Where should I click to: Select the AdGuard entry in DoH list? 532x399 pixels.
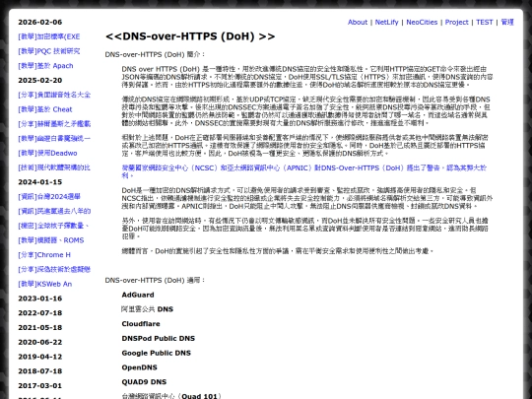tap(138, 295)
